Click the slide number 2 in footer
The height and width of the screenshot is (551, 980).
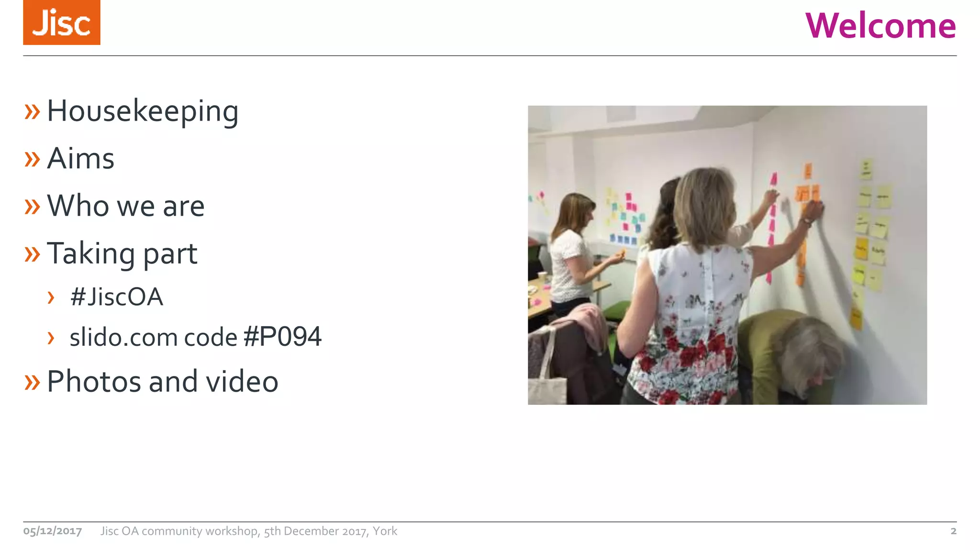(953, 531)
